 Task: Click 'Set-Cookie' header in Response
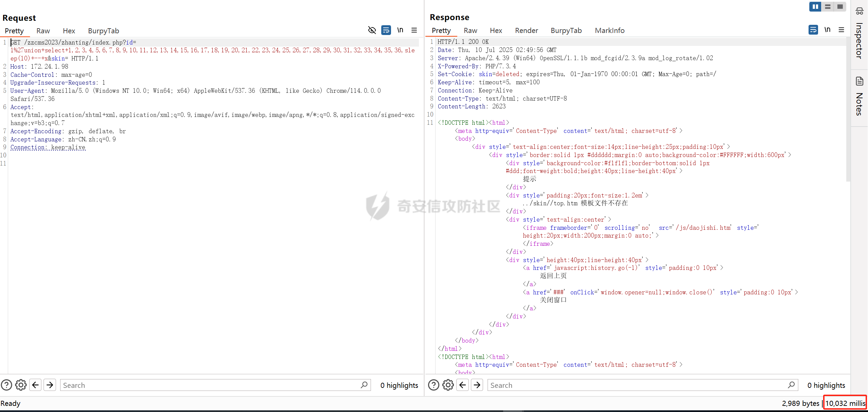(x=455, y=74)
